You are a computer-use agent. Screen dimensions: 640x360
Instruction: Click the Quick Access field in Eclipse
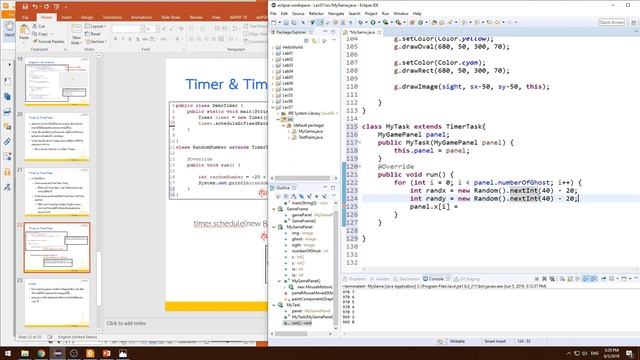point(611,22)
